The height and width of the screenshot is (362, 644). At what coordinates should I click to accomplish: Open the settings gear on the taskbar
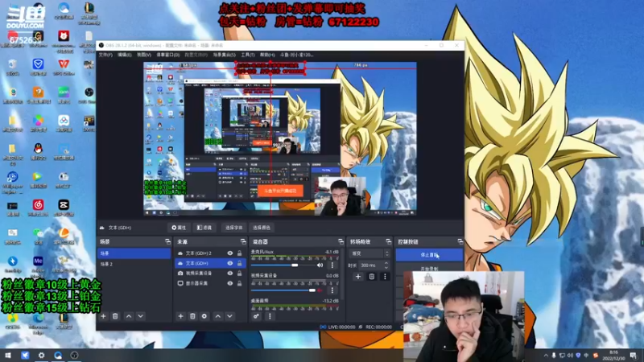[x=42, y=355]
